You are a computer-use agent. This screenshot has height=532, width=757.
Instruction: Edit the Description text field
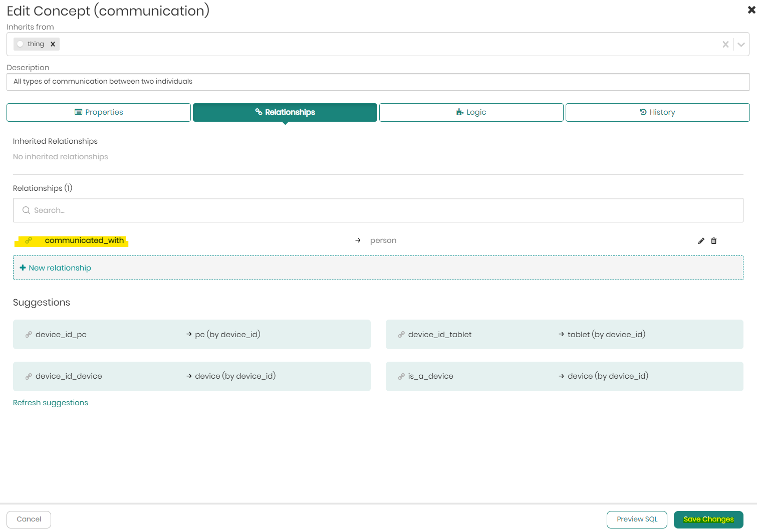point(378,82)
